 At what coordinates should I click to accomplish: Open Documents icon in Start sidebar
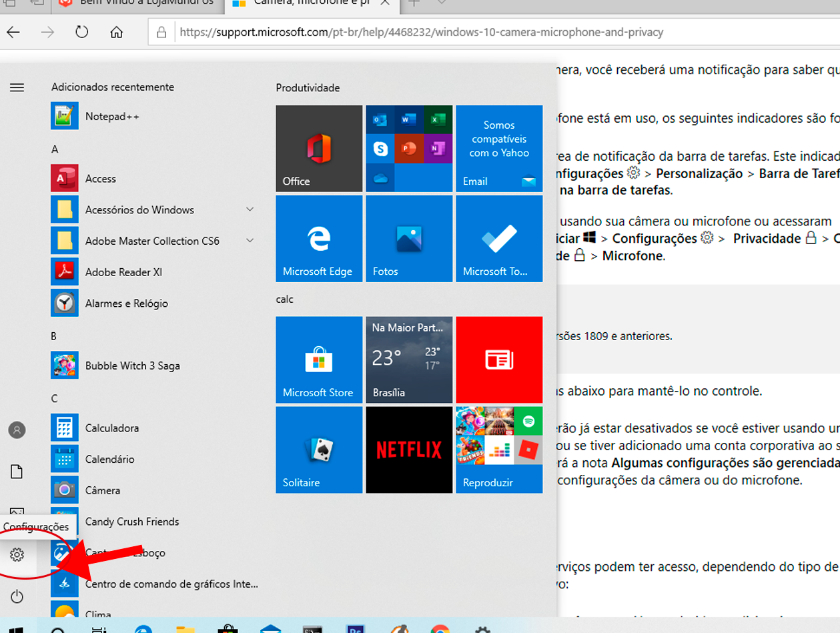pyautogui.click(x=17, y=472)
